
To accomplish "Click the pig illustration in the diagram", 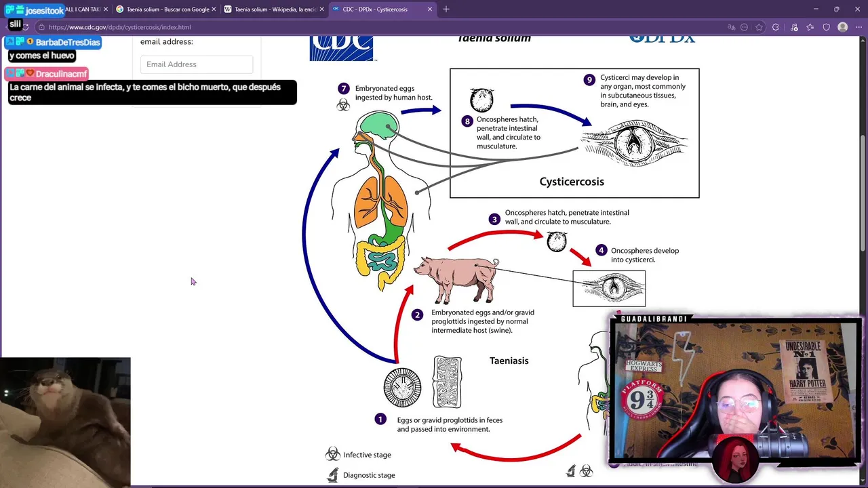I will tap(456, 279).
